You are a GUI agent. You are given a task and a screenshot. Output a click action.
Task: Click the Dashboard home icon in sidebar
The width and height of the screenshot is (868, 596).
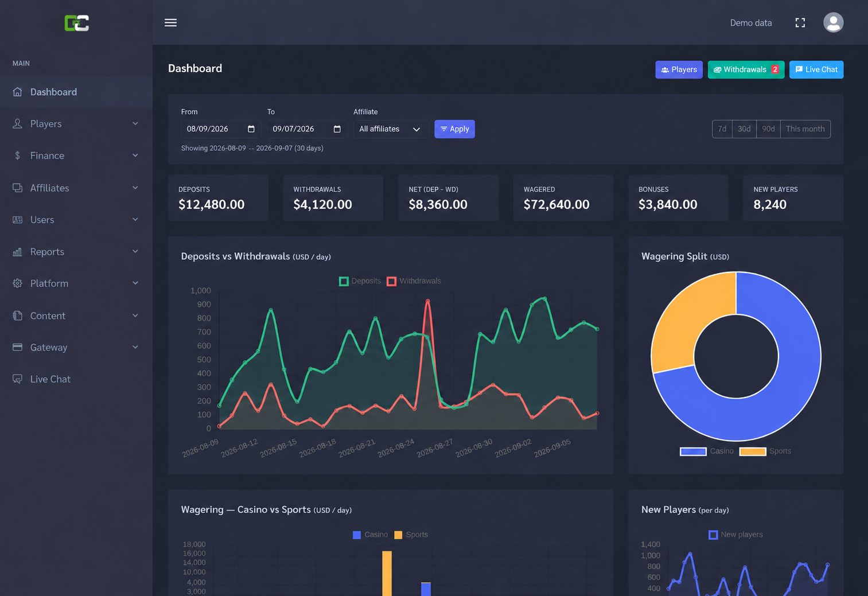(x=18, y=92)
